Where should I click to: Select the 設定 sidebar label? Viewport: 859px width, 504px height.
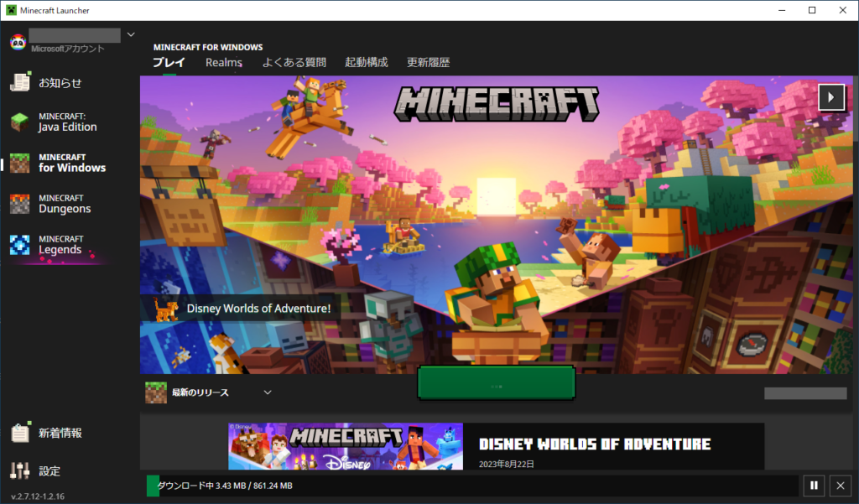coord(49,471)
